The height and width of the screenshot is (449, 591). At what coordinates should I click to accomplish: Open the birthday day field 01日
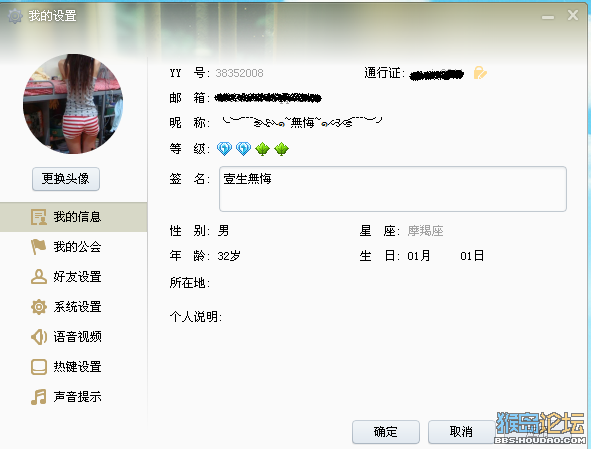click(472, 256)
